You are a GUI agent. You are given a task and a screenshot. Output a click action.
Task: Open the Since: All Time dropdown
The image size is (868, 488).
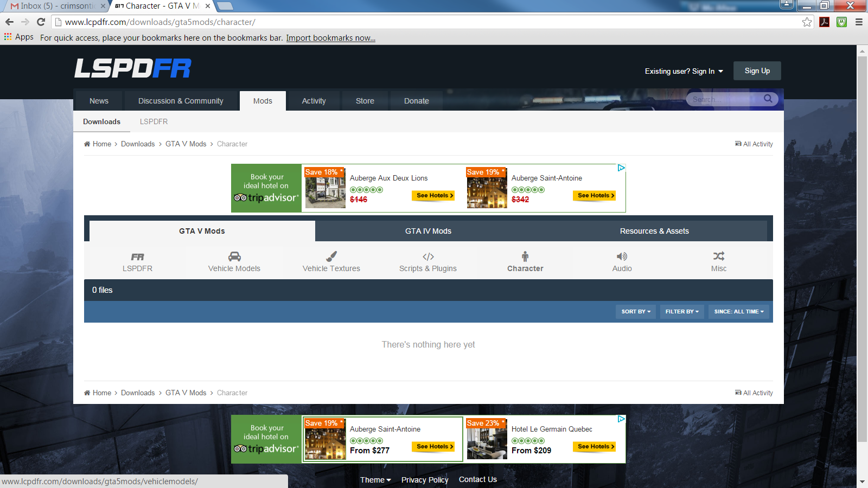(739, 312)
